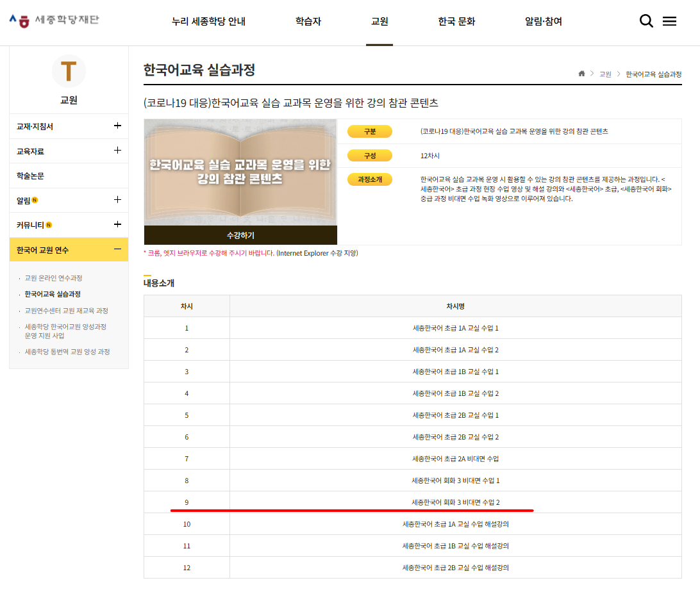The image size is (700, 592).
Task: Open the 학습자 top menu
Action: (308, 21)
